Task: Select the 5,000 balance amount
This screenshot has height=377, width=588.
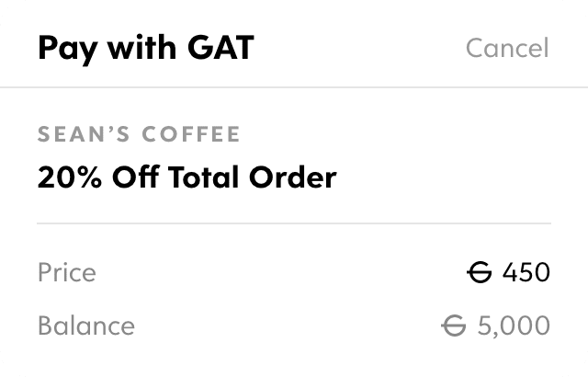Action: coord(514,326)
